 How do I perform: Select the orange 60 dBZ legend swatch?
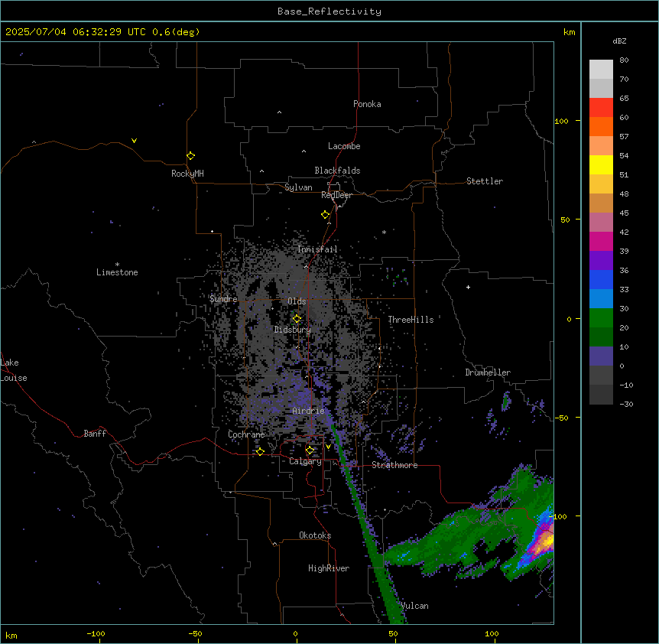[601, 126]
